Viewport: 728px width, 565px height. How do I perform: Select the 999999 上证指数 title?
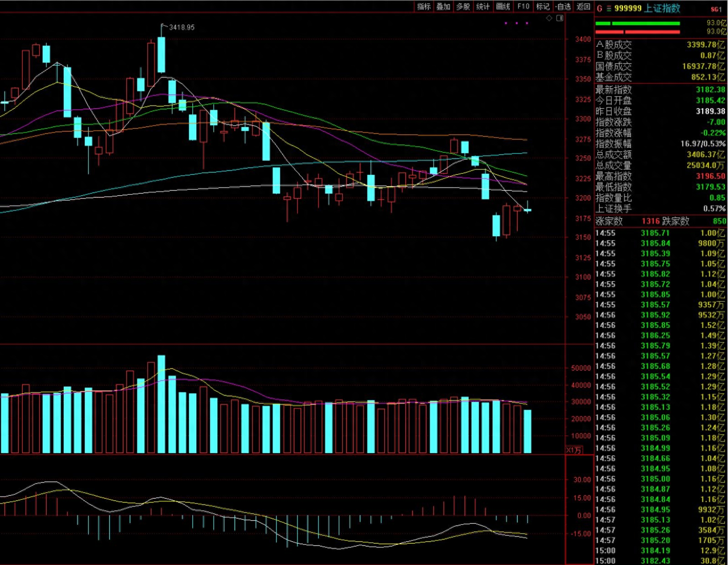647,8
